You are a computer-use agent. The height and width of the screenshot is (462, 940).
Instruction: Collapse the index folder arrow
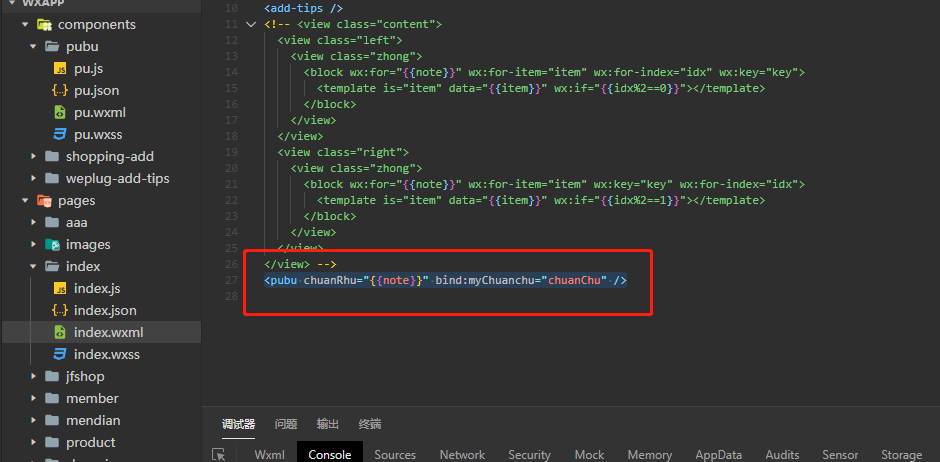click(x=34, y=266)
